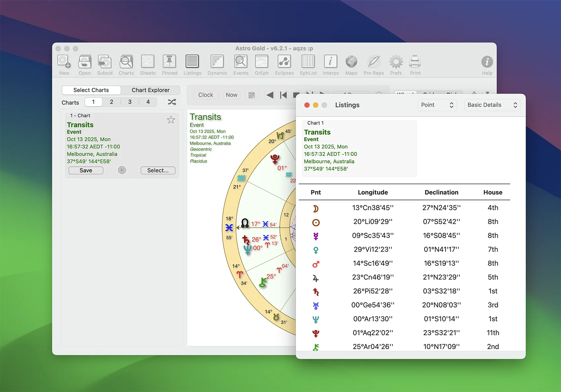Click the Select... button
561x392 pixels.
158,170
